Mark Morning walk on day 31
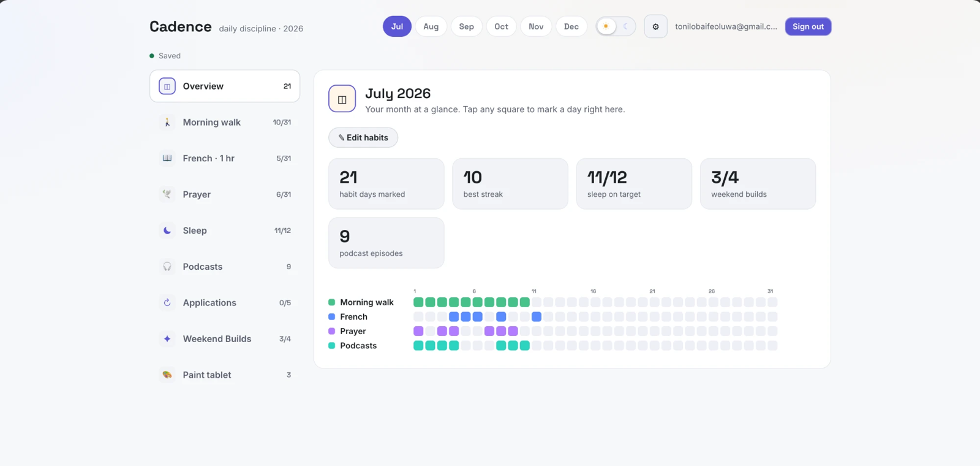Image resolution: width=980 pixels, height=466 pixels. 772,302
